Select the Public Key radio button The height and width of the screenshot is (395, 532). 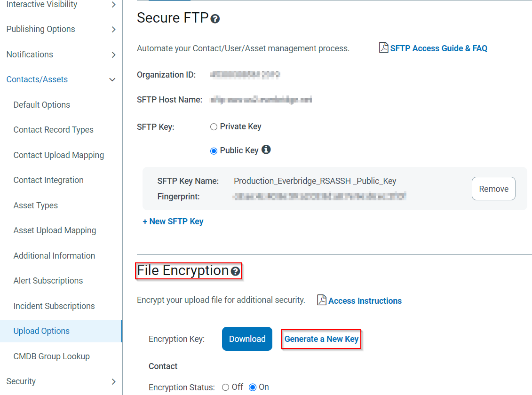[x=214, y=150]
